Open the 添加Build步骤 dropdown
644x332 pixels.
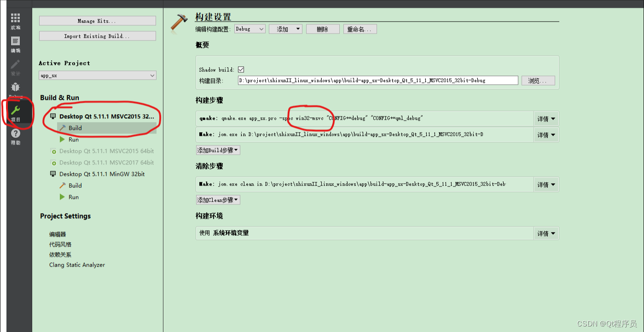pos(218,150)
